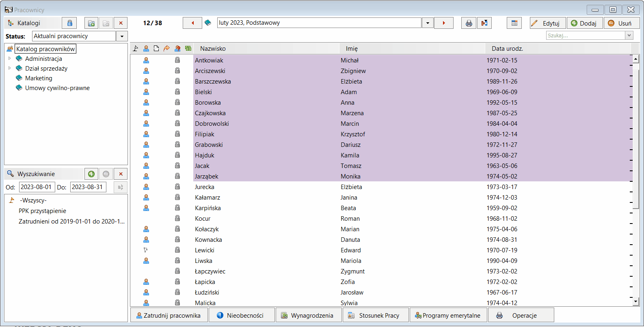The height and width of the screenshot is (327, 644).
Task: Click the document column header icon
Action: point(156,49)
